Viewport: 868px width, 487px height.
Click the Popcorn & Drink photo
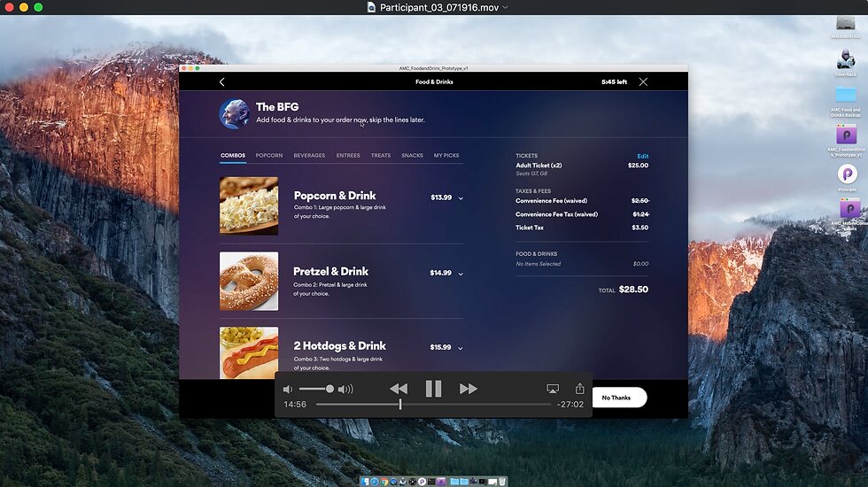[x=249, y=205]
